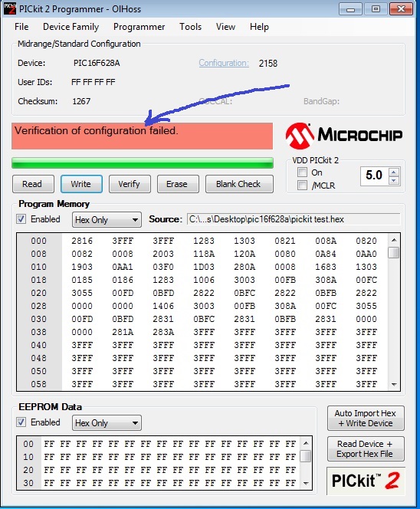
Task: Click the EEPROM Data scrollbar thumb
Action: pyautogui.click(x=306, y=456)
